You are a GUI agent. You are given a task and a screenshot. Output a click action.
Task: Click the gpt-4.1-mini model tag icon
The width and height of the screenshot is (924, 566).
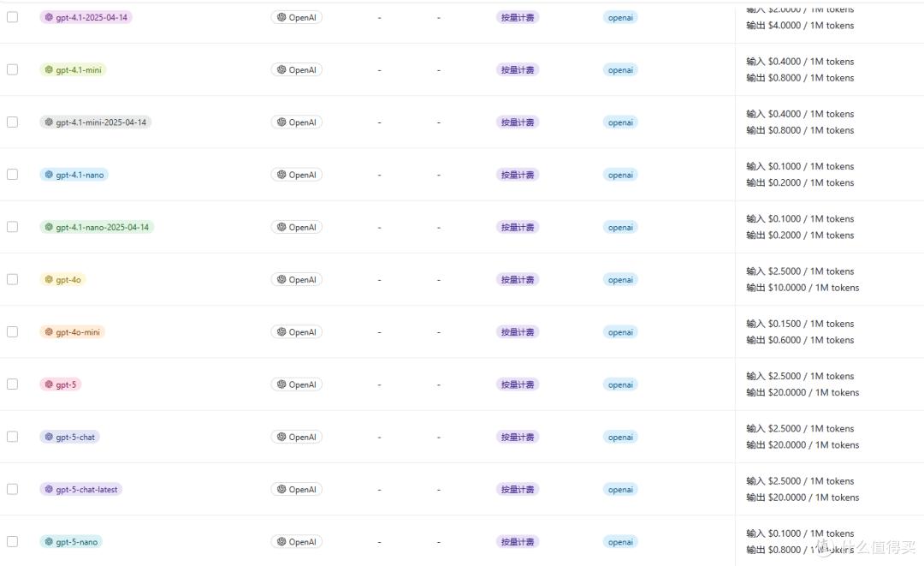(x=49, y=69)
